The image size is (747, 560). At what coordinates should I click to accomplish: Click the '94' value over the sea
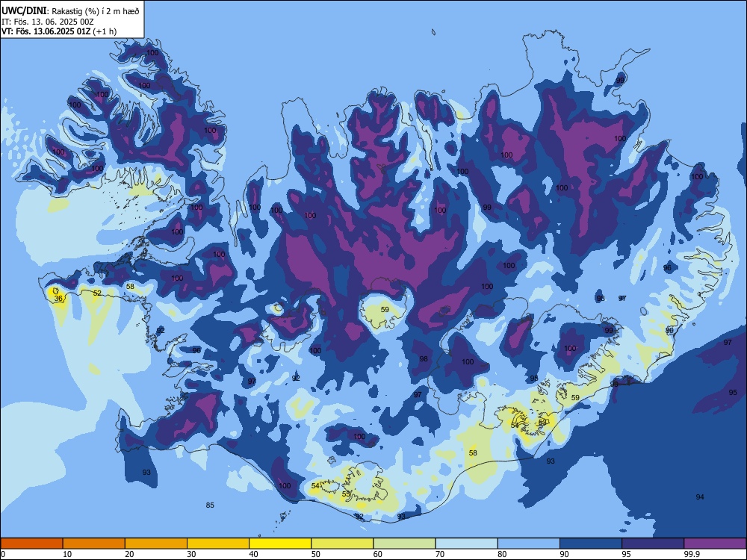(700, 497)
